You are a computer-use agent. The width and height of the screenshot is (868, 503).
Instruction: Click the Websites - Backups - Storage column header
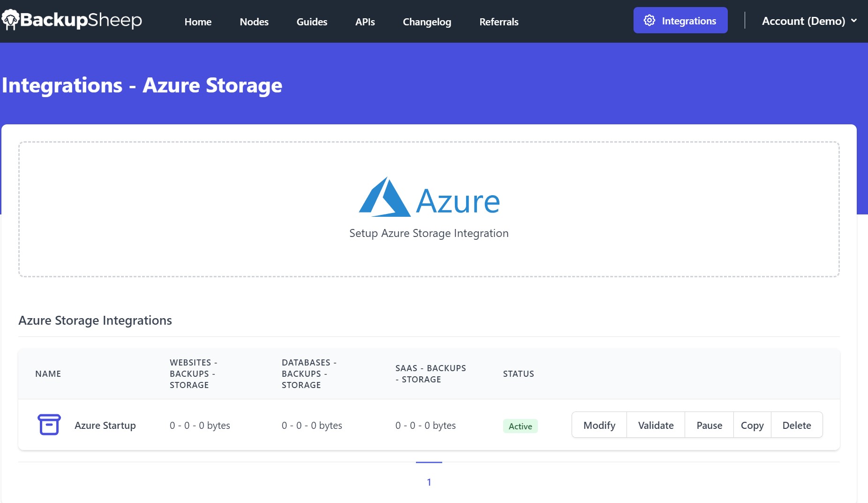click(193, 373)
